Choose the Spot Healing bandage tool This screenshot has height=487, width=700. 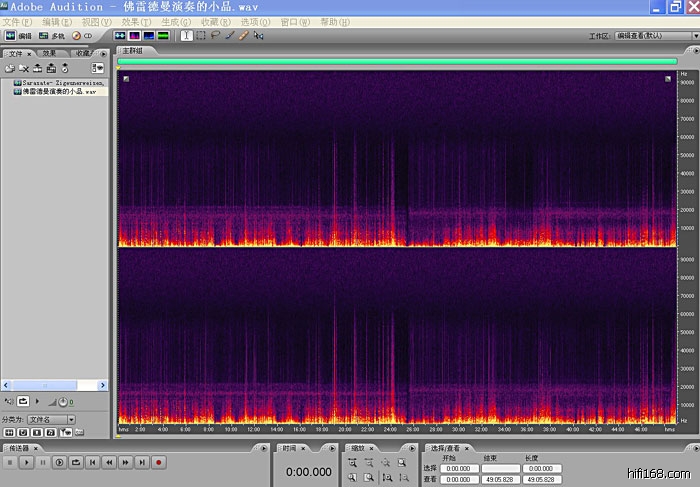click(244, 35)
